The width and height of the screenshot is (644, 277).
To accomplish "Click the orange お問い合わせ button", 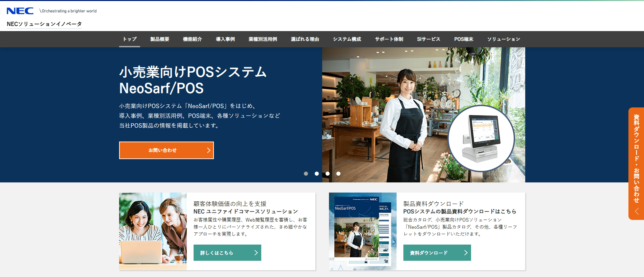I will pyautogui.click(x=166, y=150).
